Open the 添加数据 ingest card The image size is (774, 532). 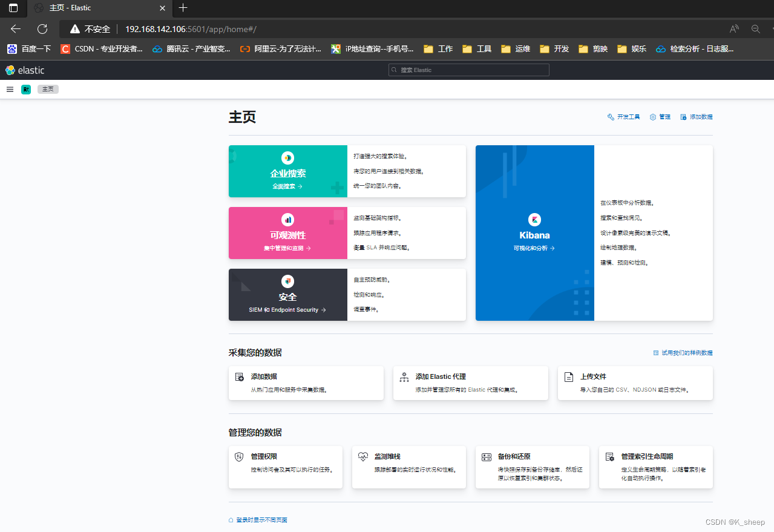point(306,383)
